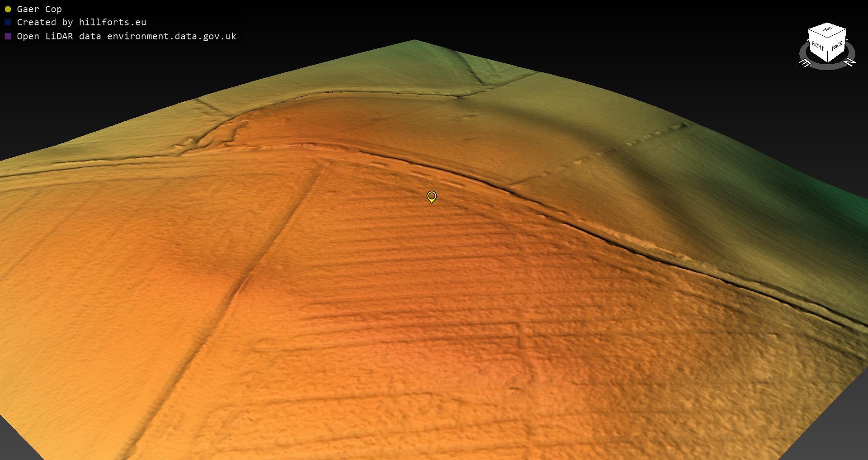Click the N compass letter below the cube
868x460 pixels.
[x=849, y=62]
